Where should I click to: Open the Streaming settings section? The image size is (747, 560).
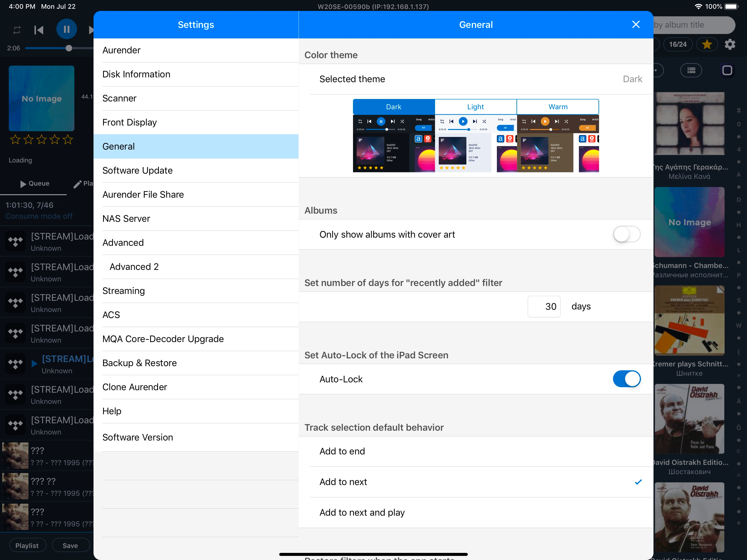pyautogui.click(x=124, y=291)
